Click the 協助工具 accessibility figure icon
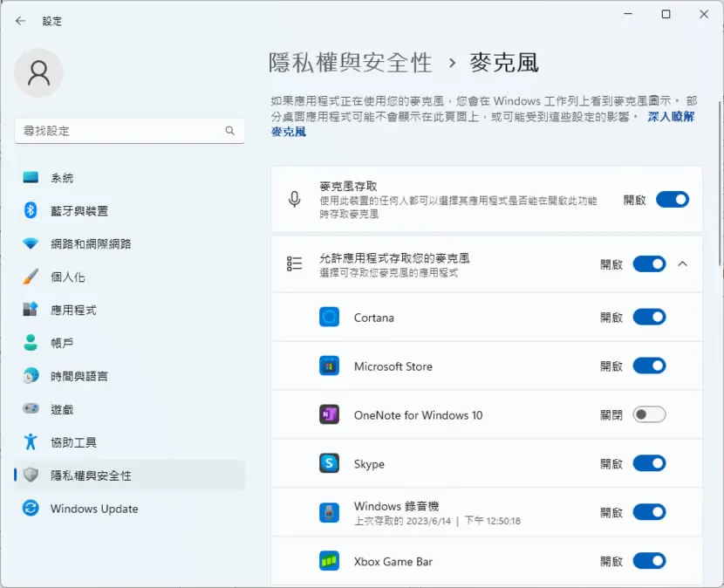 (31, 442)
